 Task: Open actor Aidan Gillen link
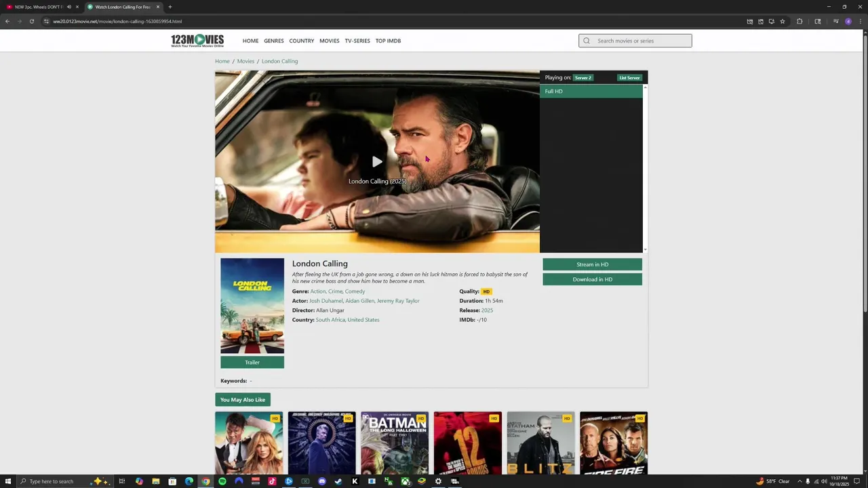coord(359,301)
